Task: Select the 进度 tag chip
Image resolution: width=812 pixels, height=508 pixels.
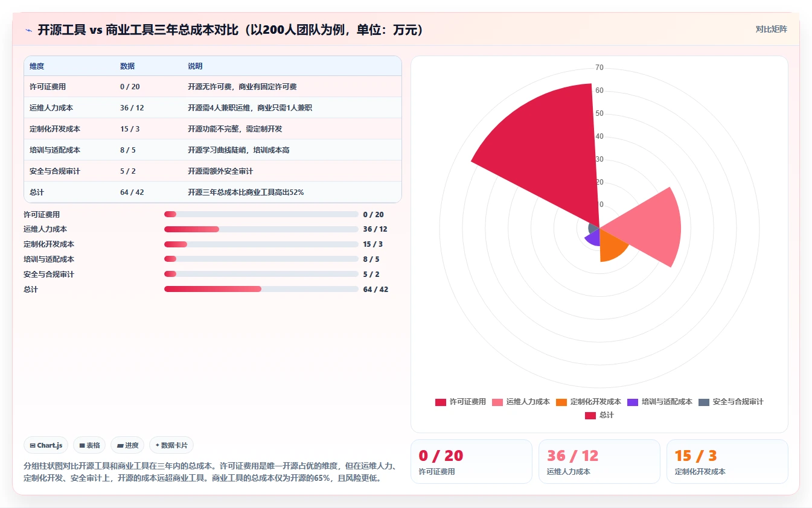Action: click(x=127, y=445)
